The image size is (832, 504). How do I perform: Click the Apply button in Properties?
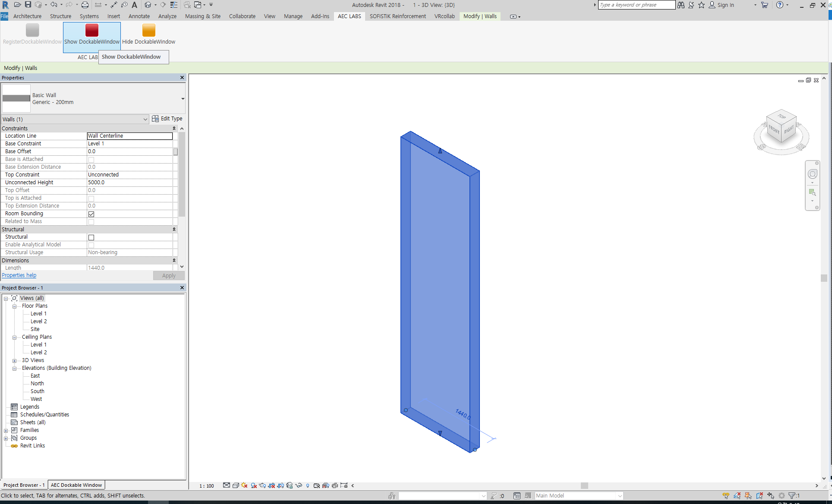pos(169,276)
